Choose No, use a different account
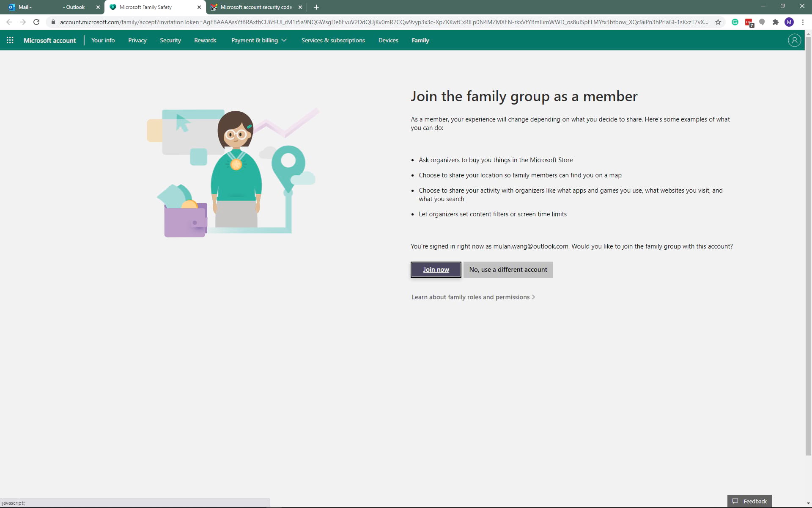Screen dimensions: 812x508 click(x=508, y=270)
